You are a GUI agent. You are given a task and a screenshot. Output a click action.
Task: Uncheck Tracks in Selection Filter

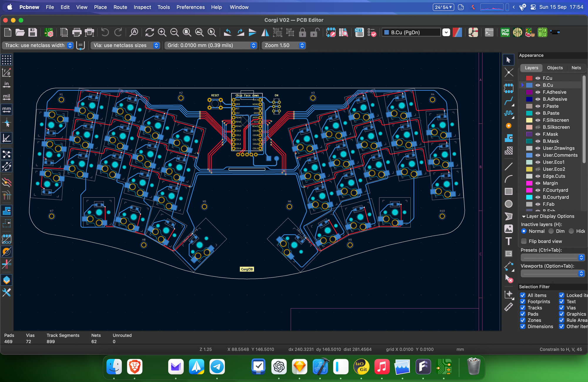[523, 308]
